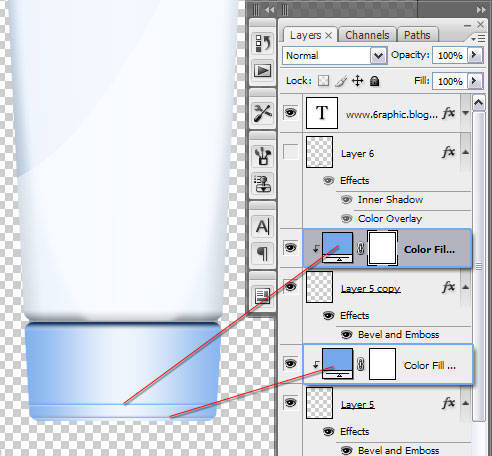Collapse effects of Layer 5 copy
The image size is (492, 456).
[x=466, y=287]
